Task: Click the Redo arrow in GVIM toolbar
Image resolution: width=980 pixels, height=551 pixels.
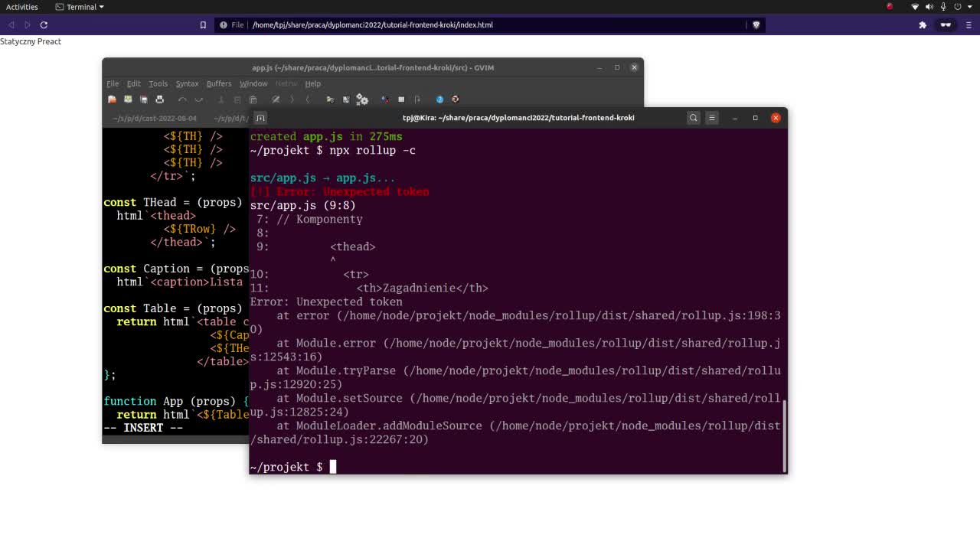Action: 198,99
